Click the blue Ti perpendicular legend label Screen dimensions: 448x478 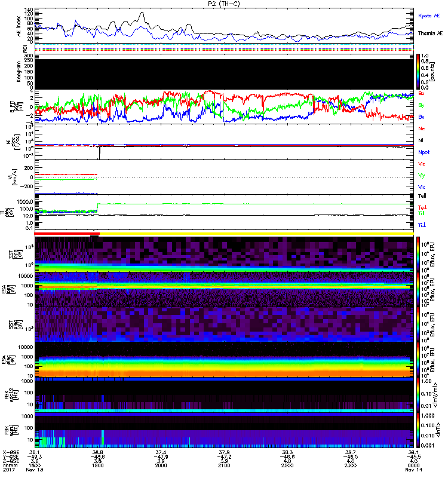(422, 225)
